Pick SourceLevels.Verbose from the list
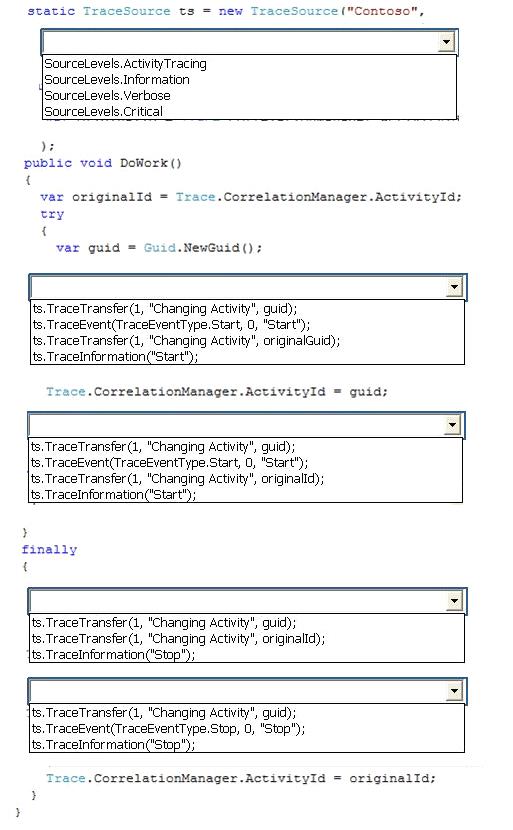Viewport: 513px width, 830px height. (x=107, y=96)
